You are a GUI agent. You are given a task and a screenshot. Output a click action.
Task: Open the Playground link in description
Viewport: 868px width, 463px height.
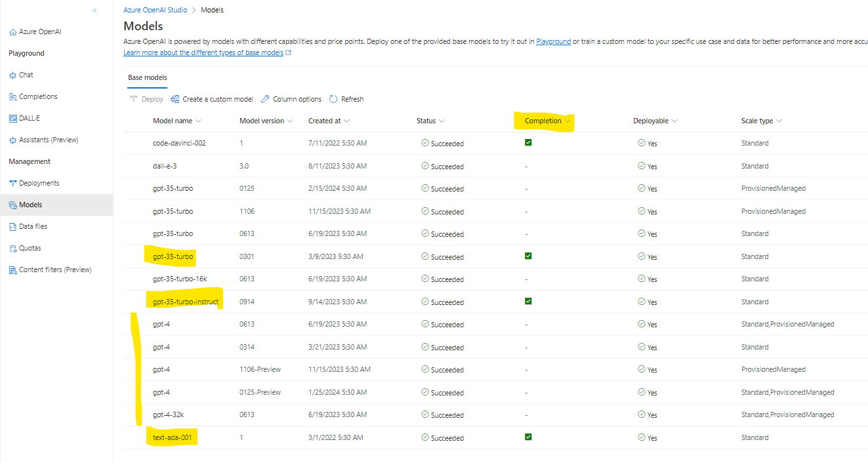pyautogui.click(x=553, y=41)
